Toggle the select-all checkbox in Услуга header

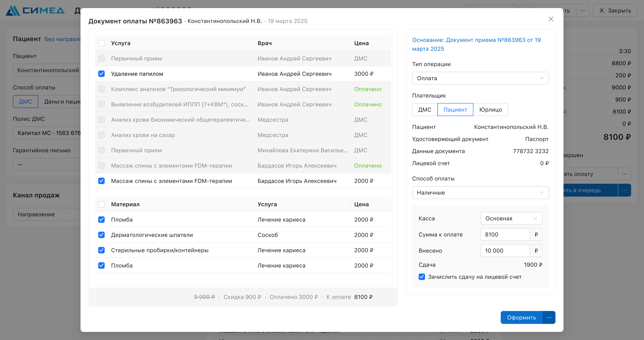click(x=101, y=43)
